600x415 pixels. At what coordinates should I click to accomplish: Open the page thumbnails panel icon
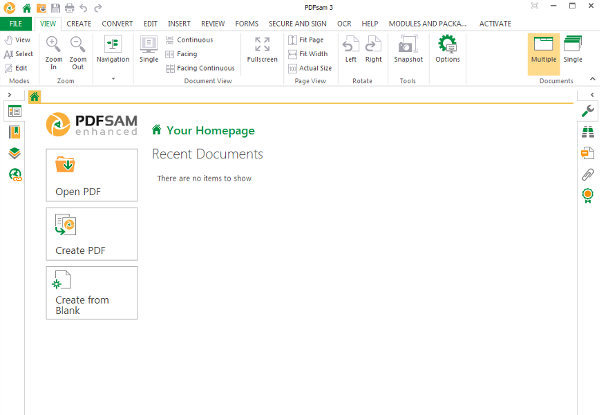[15, 111]
